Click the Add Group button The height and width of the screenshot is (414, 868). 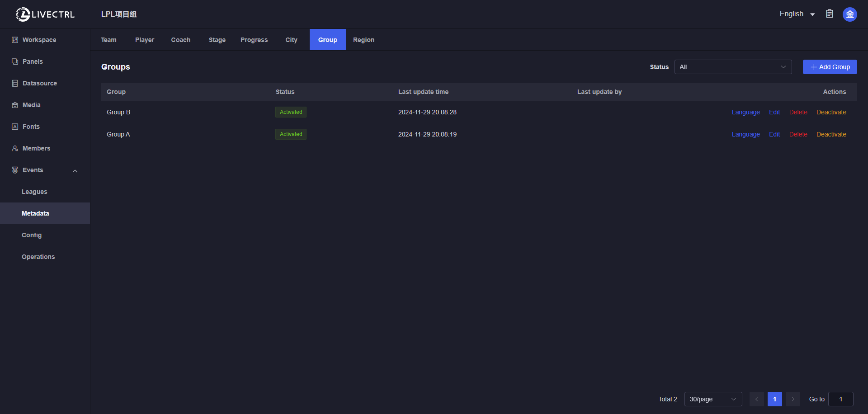coord(830,67)
